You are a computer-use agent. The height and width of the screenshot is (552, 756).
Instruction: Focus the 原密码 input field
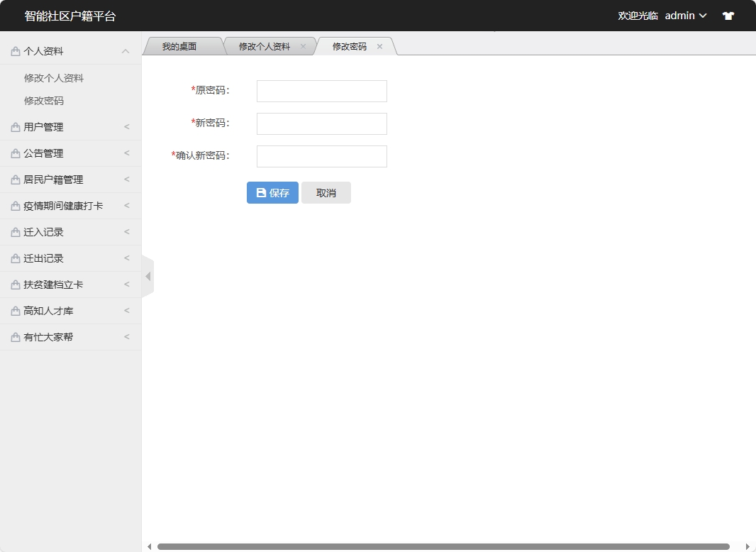click(321, 92)
